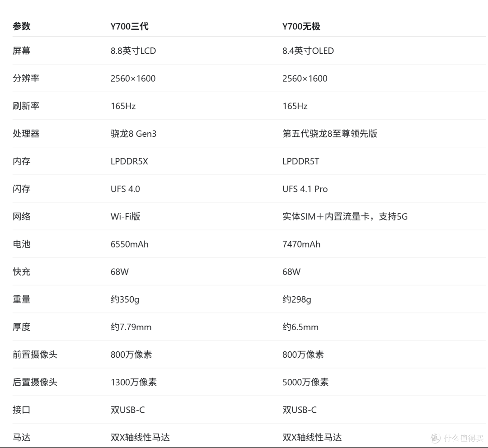The width and height of the screenshot is (488, 448).
Task: Select the 约350g cell
Action: (x=125, y=299)
